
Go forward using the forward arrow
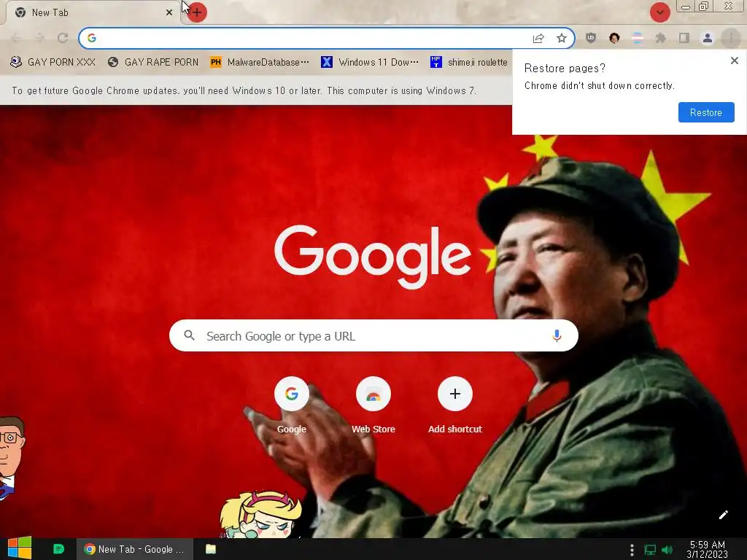(39, 38)
